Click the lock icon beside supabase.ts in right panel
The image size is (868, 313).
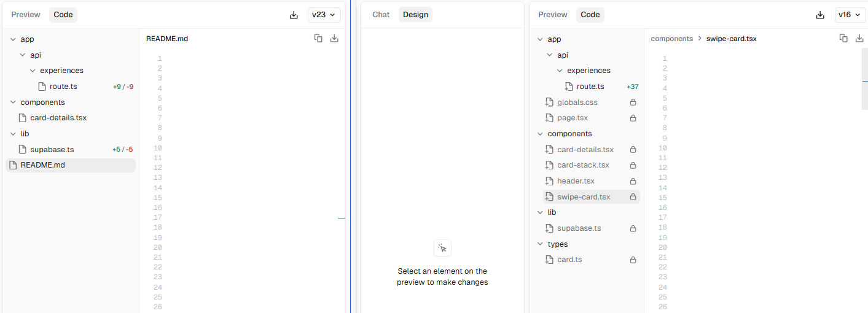[633, 228]
